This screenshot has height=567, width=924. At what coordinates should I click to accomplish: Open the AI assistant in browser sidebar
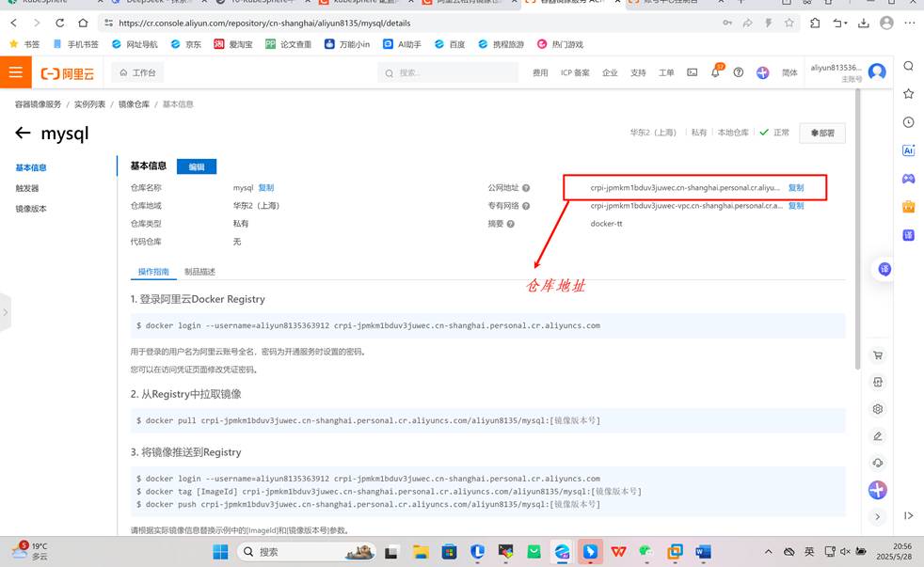[909, 150]
